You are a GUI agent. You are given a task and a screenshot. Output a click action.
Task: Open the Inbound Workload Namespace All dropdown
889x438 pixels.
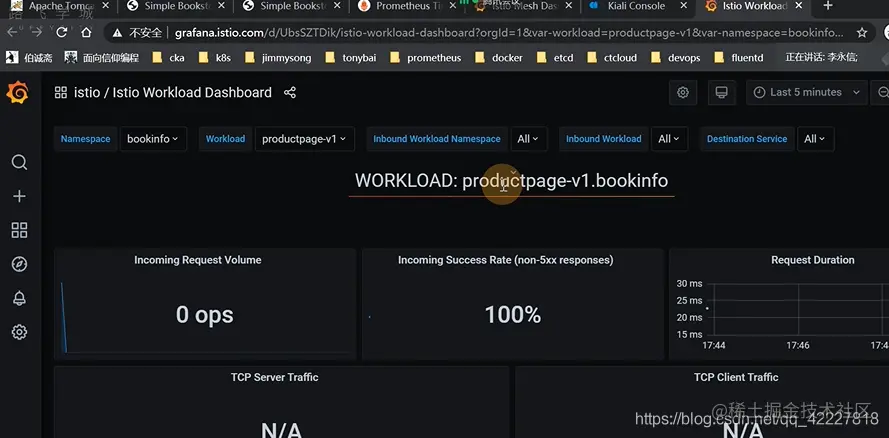(528, 139)
